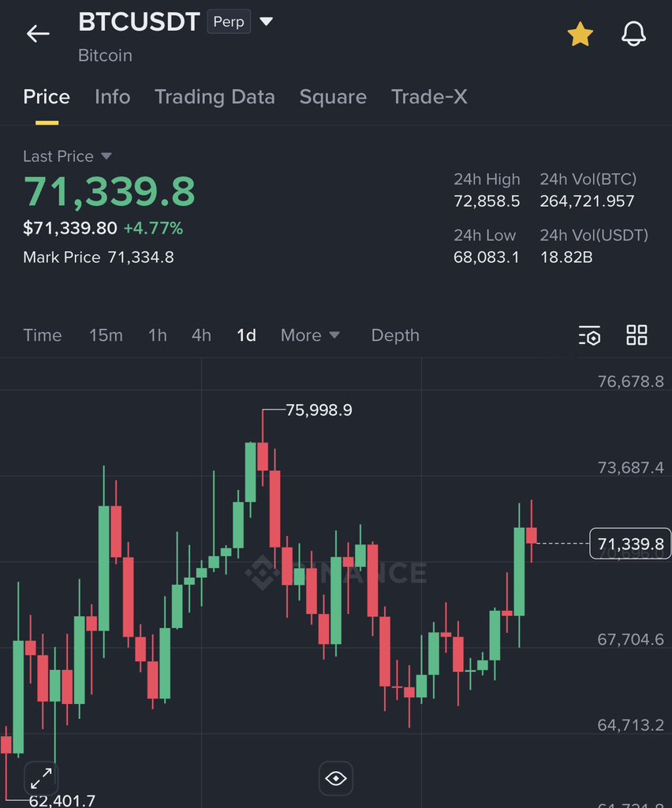Switch chart to 4h interval
672x808 pixels.
coord(201,335)
